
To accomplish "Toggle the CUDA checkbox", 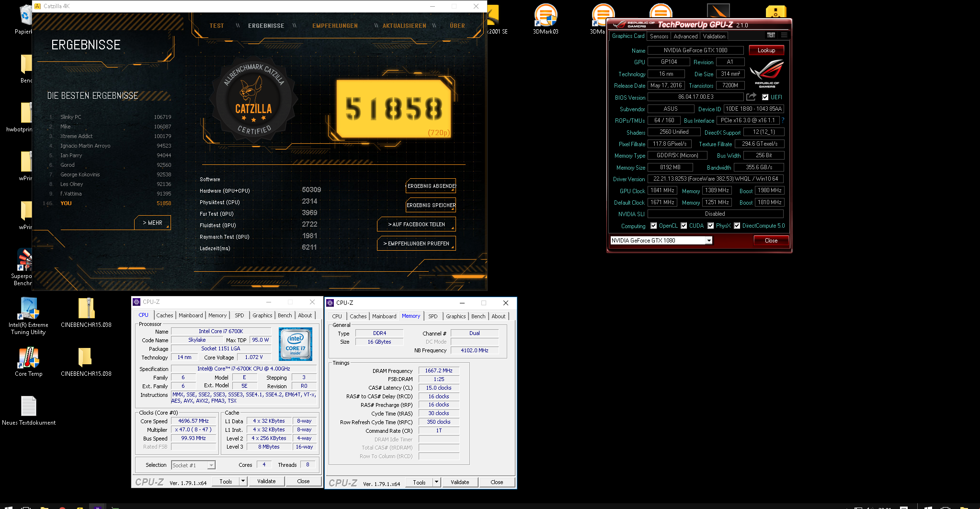I will tap(684, 226).
